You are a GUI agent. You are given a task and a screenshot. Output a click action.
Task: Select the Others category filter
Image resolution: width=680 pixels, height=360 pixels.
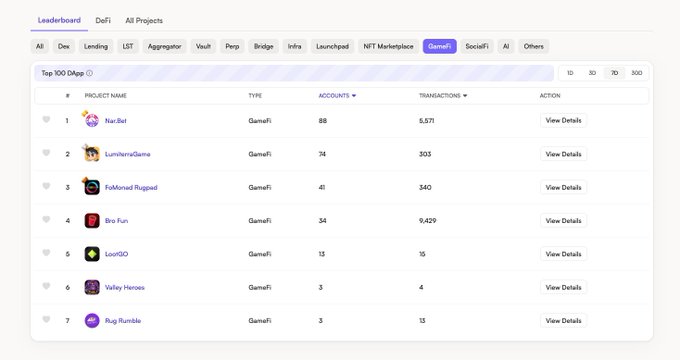click(x=533, y=46)
